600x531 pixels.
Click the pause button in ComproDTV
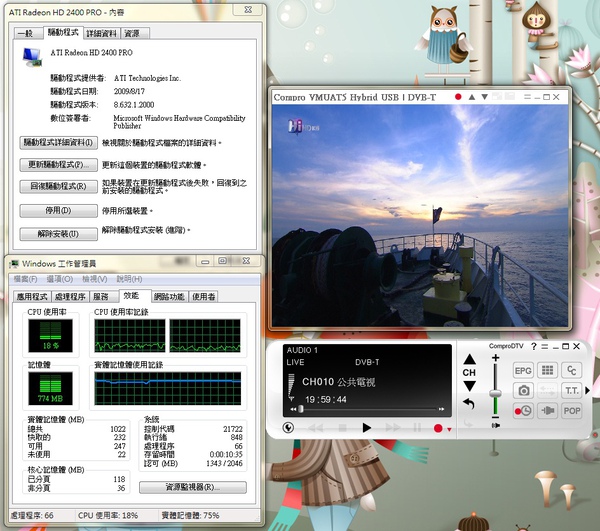click(x=417, y=428)
